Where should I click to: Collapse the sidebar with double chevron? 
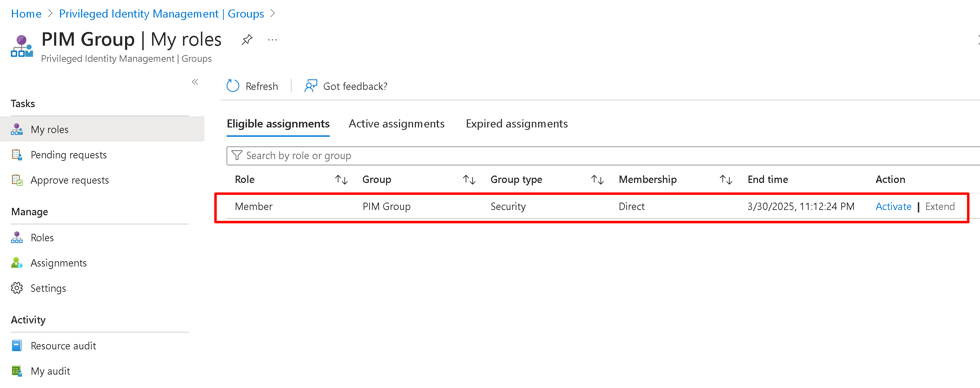pyautogui.click(x=195, y=82)
